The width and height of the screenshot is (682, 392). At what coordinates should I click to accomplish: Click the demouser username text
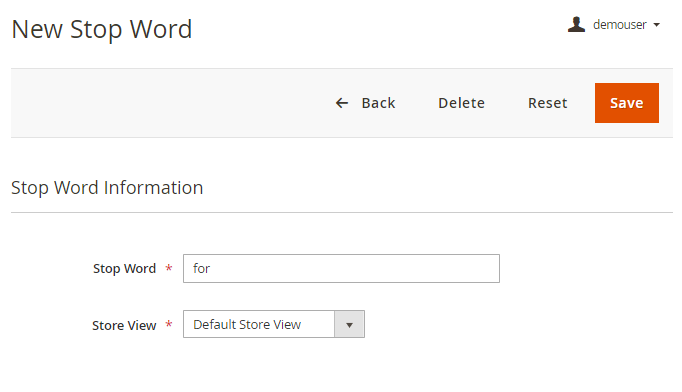click(x=620, y=25)
